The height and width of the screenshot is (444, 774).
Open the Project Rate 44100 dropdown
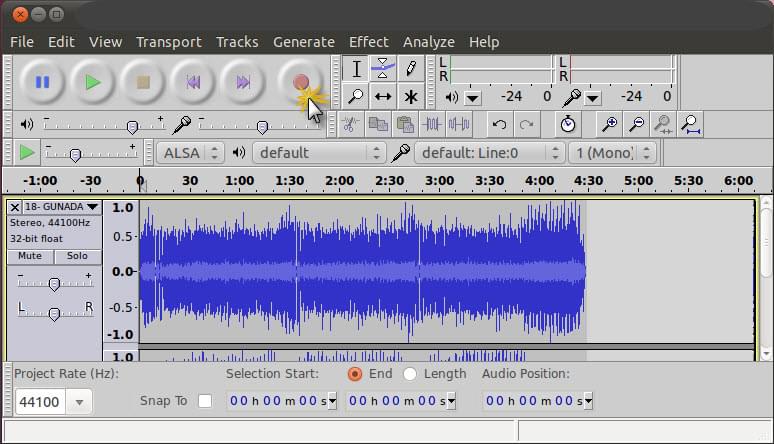79,402
